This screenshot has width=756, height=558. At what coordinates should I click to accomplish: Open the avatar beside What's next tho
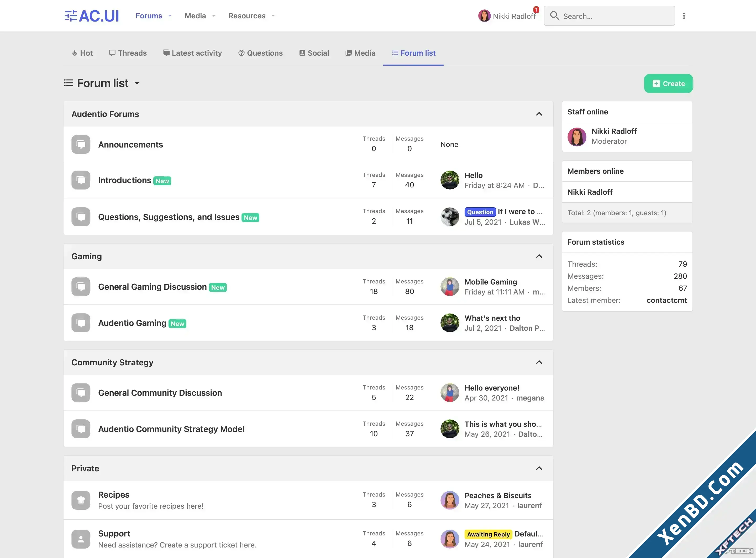coord(450,323)
